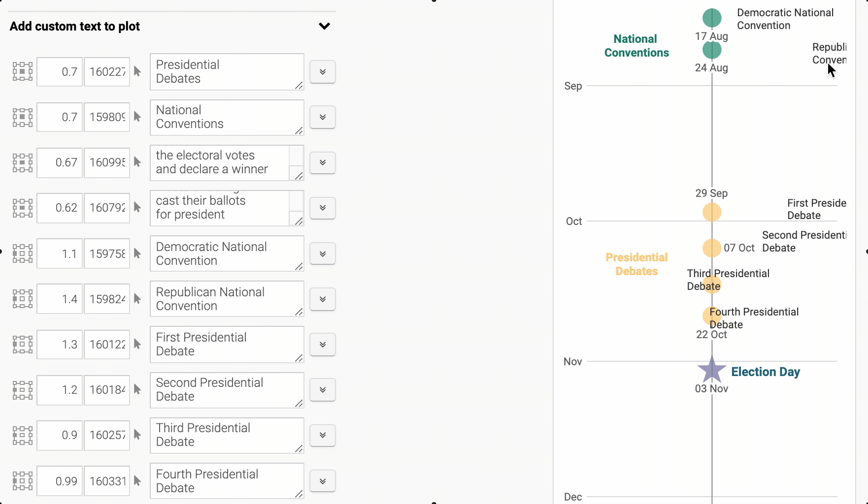
Task: Click the Add custom text to plot header
Action: pos(74,26)
